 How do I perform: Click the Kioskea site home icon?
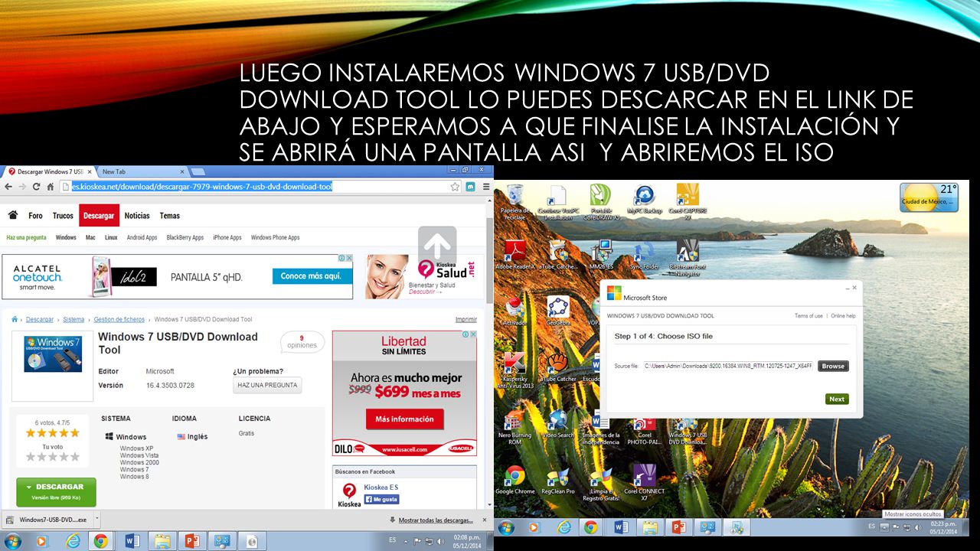coord(13,215)
